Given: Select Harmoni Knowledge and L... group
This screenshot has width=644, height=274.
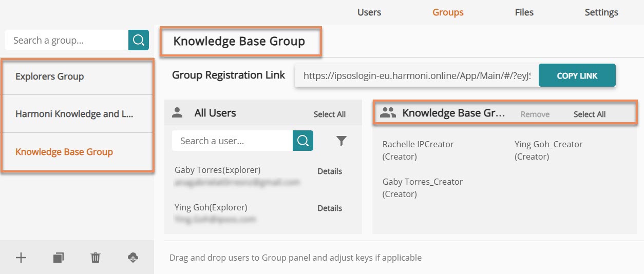Looking at the screenshot, I should coord(77,114).
